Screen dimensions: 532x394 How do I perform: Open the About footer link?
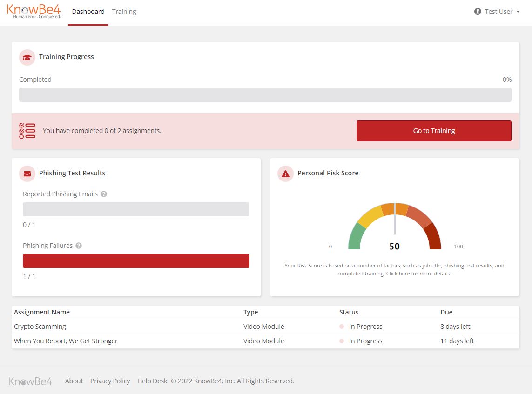pos(74,381)
